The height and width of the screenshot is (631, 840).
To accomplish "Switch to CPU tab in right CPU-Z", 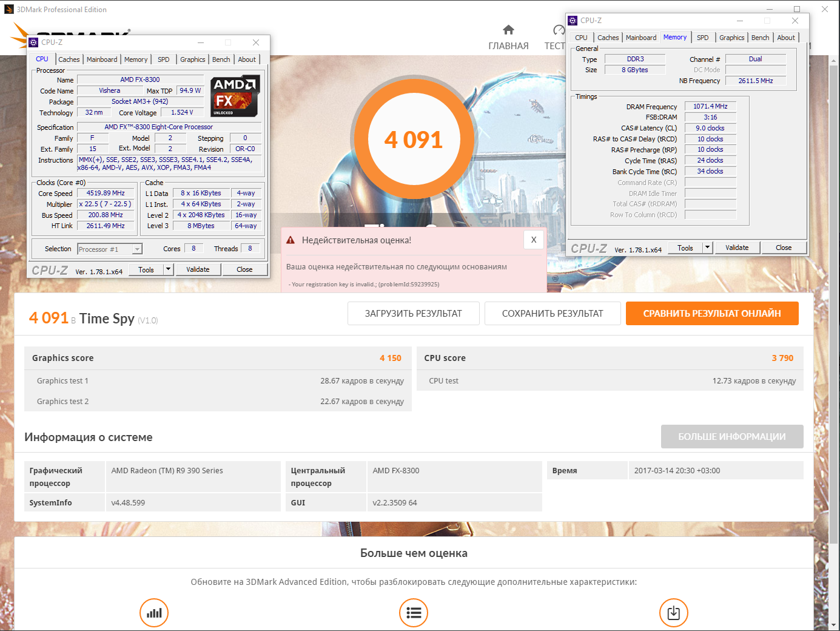I will pos(582,38).
